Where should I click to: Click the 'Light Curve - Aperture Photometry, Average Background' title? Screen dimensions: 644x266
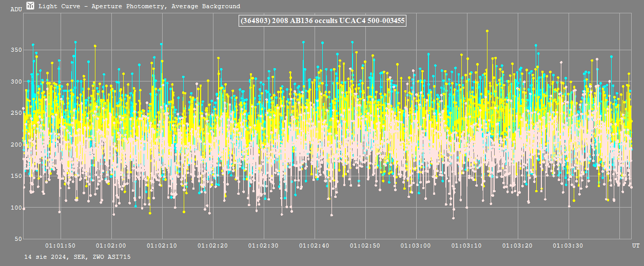(139, 7)
